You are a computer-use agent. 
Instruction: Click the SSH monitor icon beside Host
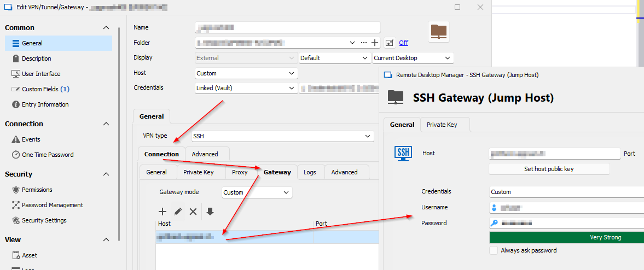point(403,153)
